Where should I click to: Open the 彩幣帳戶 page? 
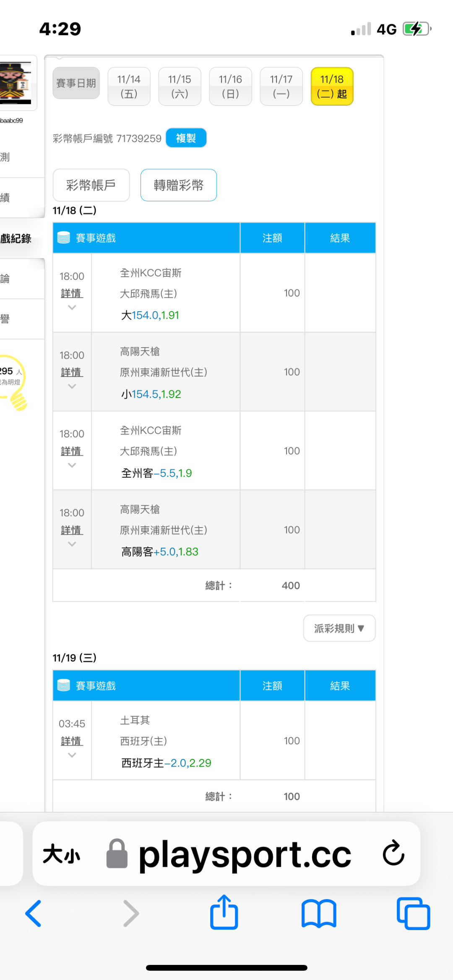click(x=91, y=185)
